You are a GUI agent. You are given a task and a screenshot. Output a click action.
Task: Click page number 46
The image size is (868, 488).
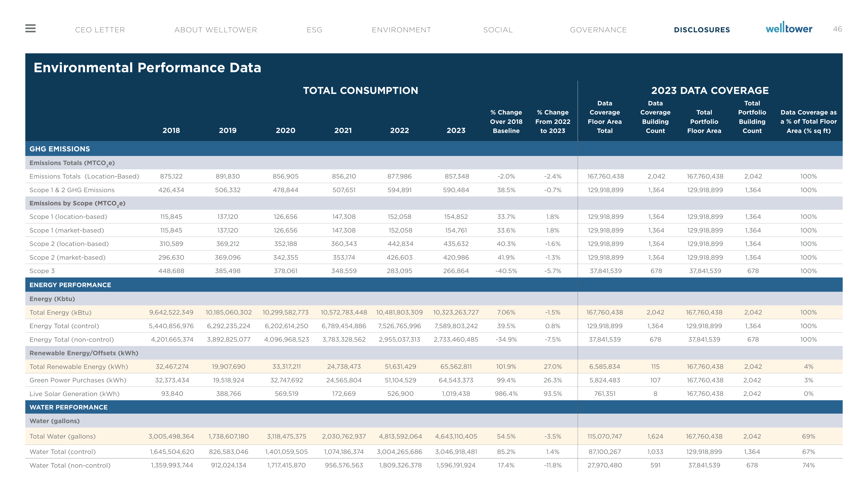click(837, 29)
